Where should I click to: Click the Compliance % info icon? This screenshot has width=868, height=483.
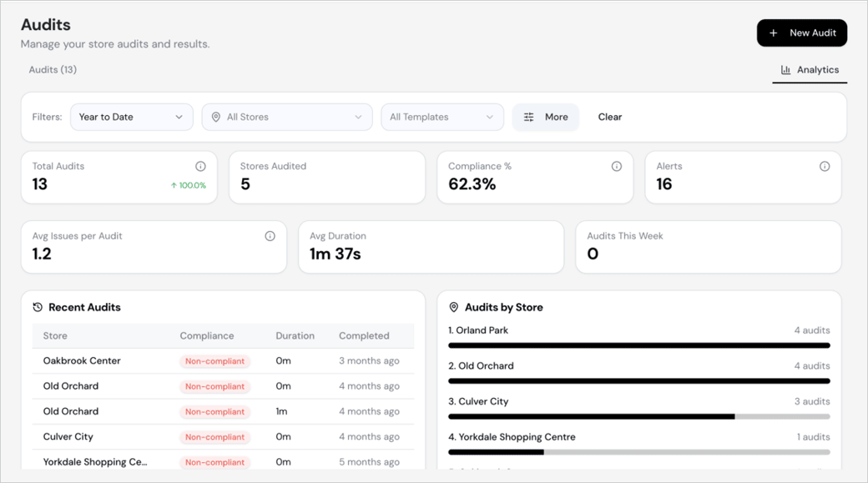616,166
